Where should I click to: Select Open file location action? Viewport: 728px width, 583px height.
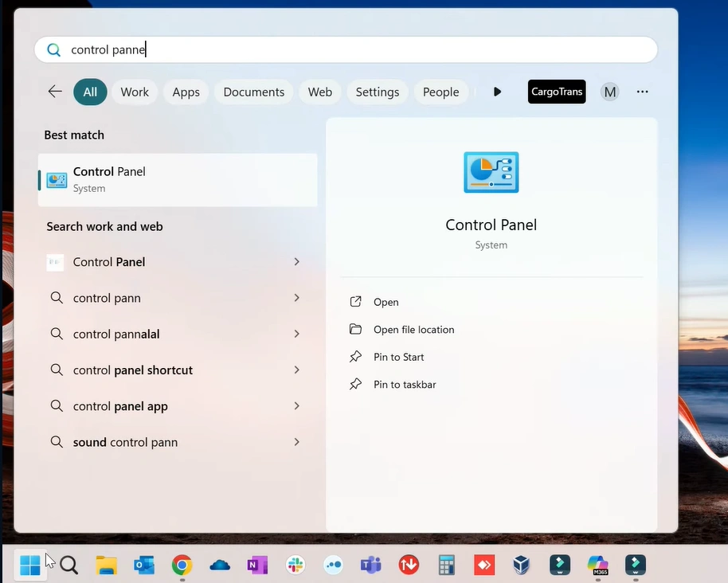(x=413, y=330)
